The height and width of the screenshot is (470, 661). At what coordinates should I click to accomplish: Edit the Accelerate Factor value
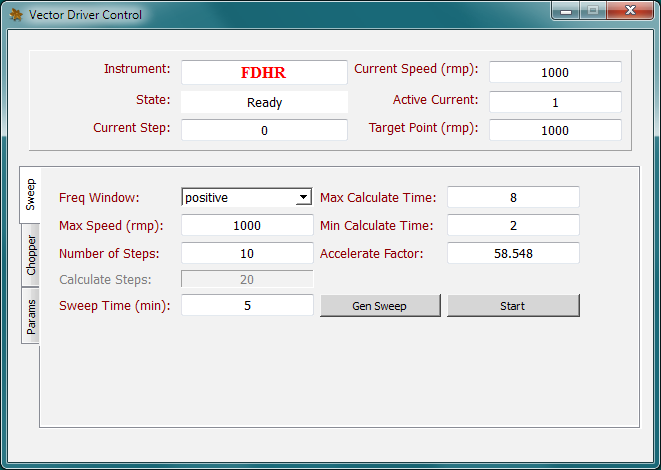point(512,253)
